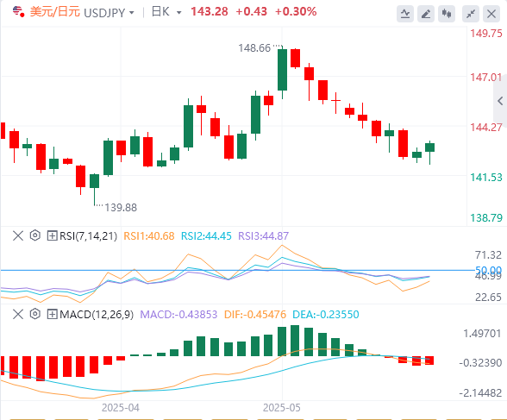
Task: Open MACD indicator settings gear
Action: (34, 314)
